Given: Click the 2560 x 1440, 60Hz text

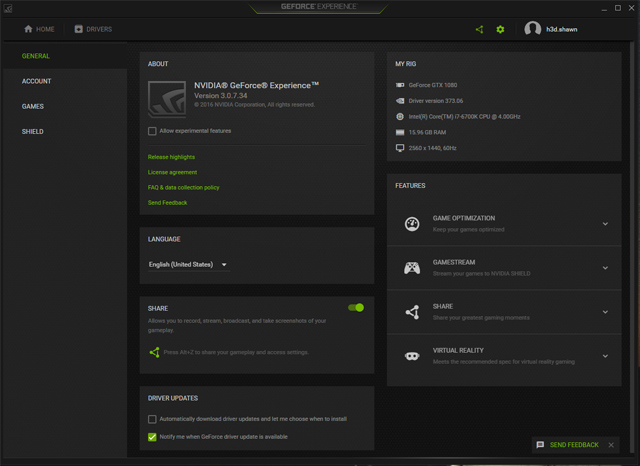Looking at the screenshot, I should click(x=432, y=148).
